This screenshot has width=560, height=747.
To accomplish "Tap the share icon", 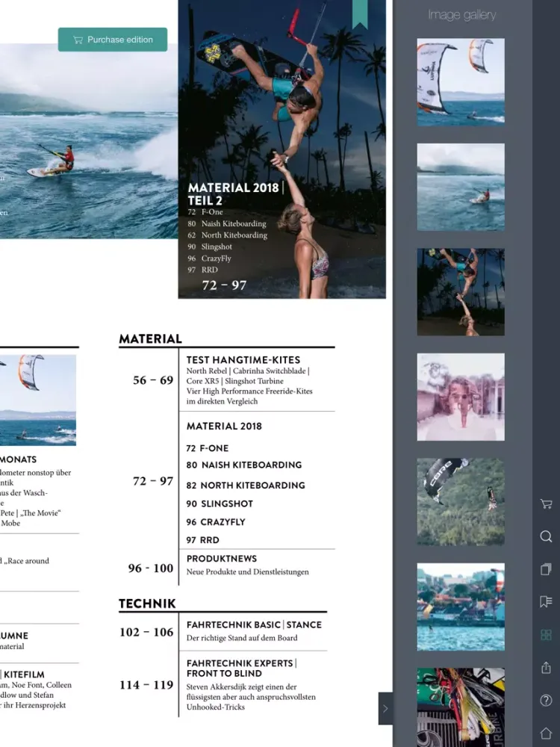I will point(546,667).
